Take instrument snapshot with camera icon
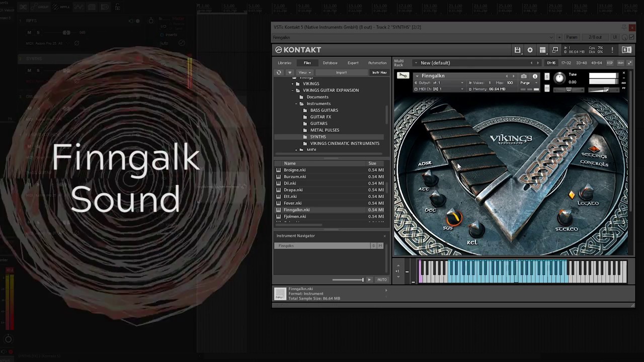The width and height of the screenshot is (644, 362). (524, 76)
